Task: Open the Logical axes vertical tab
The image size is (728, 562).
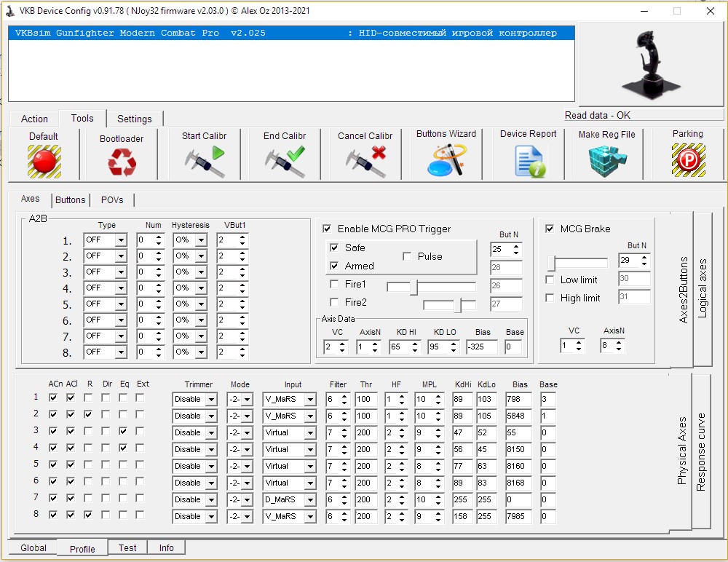Action: click(x=703, y=288)
